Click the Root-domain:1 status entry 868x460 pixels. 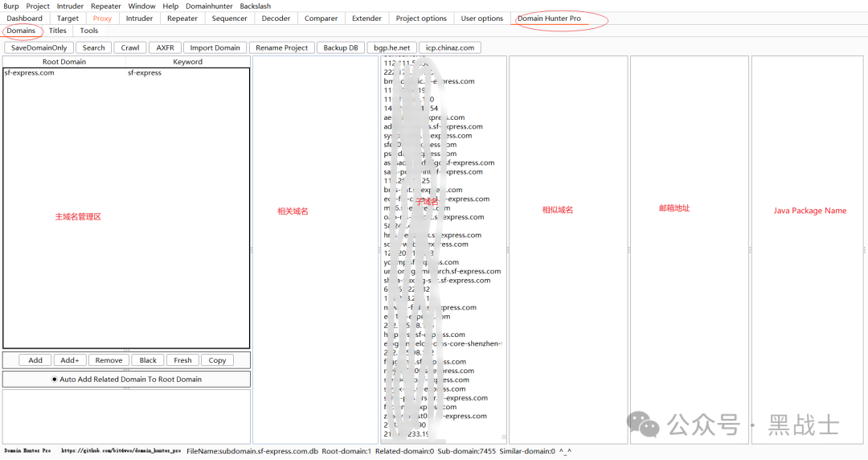click(x=346, y=451)
